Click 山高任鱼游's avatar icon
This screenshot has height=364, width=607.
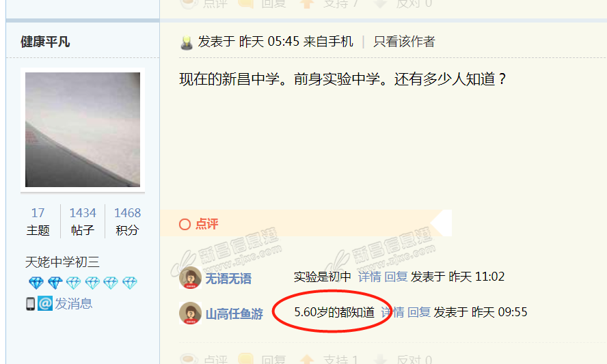click(x=190, y=313)
